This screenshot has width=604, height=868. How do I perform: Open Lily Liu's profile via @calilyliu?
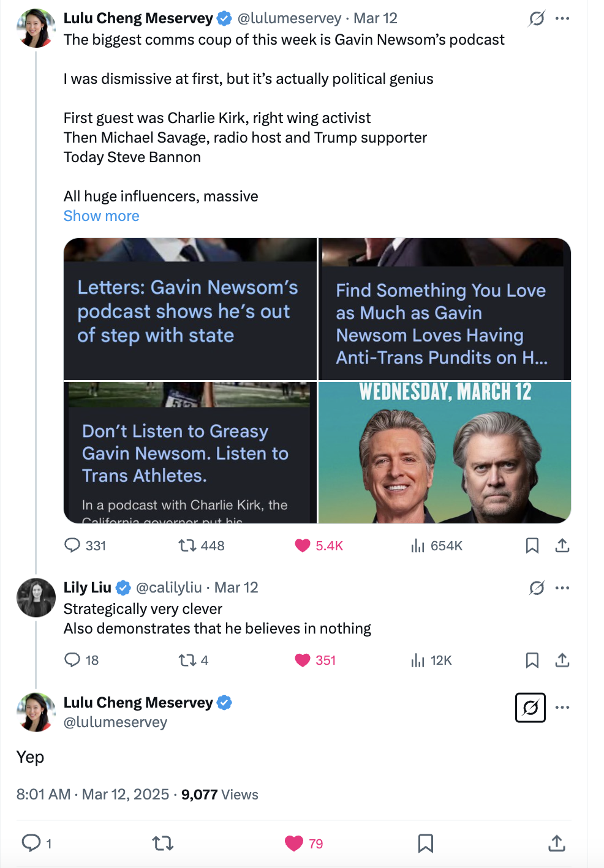click(x=168, y=588)
